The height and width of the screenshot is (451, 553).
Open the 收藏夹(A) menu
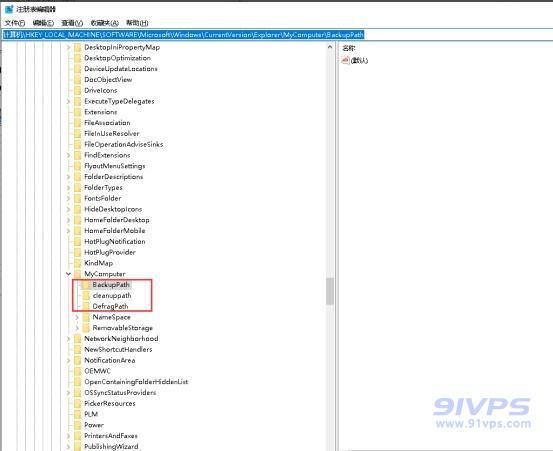coord(104,23)
